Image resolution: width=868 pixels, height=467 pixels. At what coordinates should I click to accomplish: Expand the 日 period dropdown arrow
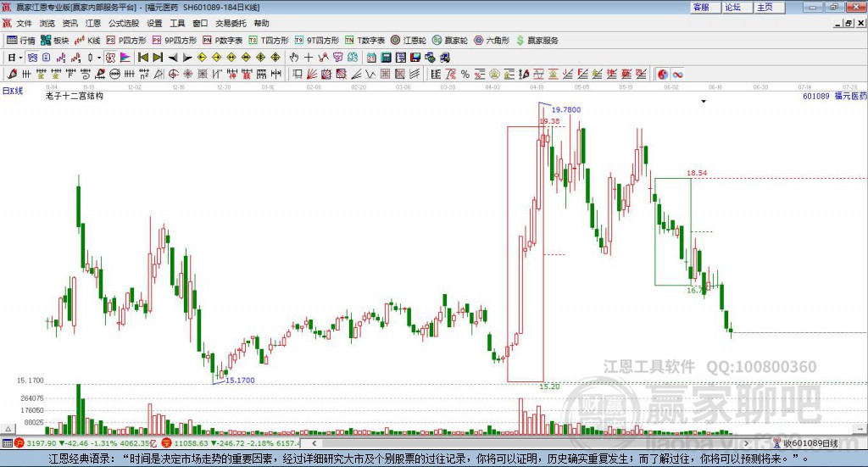(21, 58)
